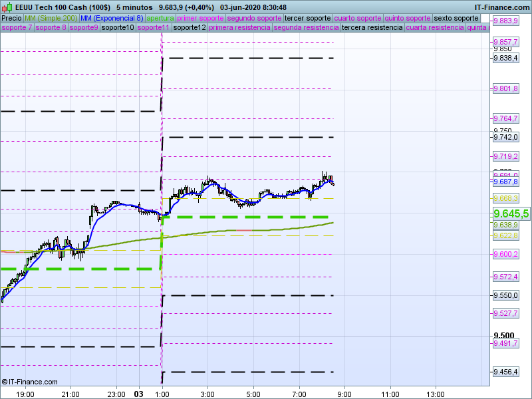Select the tercer soporte label

pyautogui.click(x=307, y=18)
